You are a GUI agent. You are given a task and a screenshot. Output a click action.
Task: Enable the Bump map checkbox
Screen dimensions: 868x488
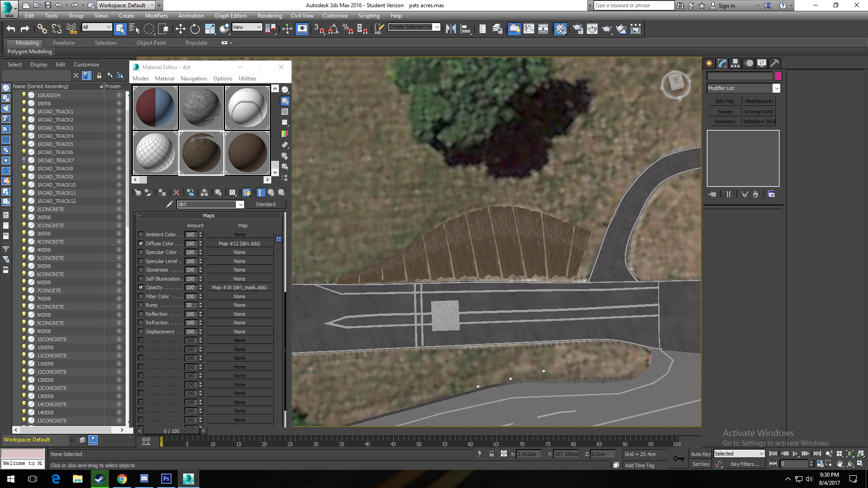[x=141, y=305]
